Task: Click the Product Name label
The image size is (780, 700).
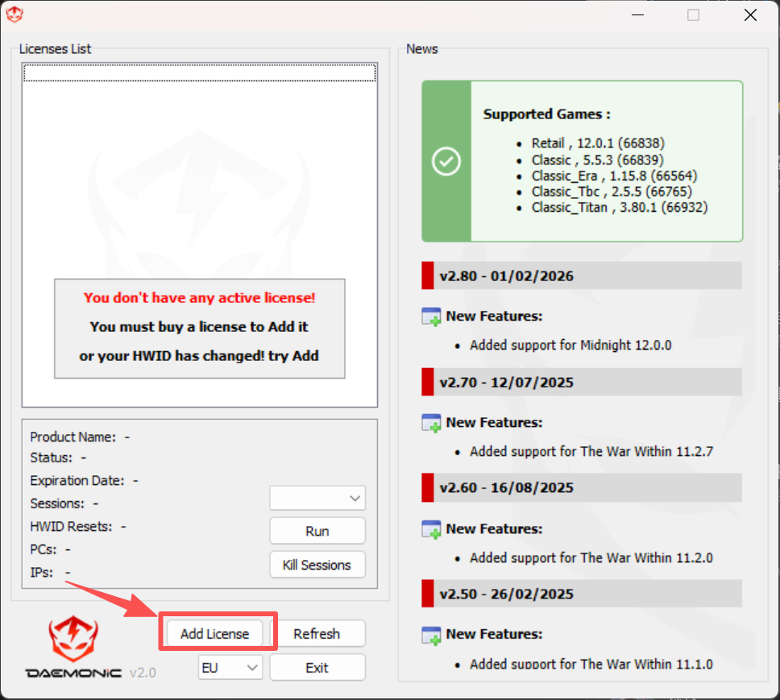Action: pyautogui.click(x=73, y=437)
